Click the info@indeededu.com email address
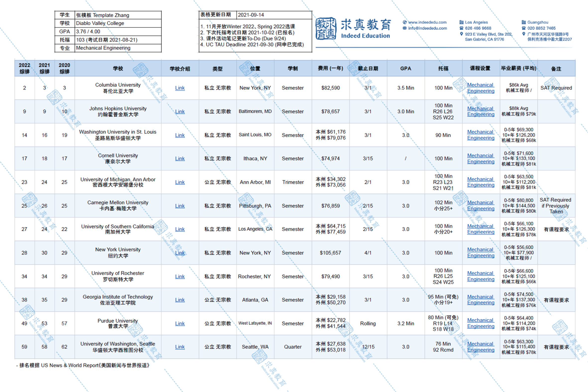 (x=428, y=28)
